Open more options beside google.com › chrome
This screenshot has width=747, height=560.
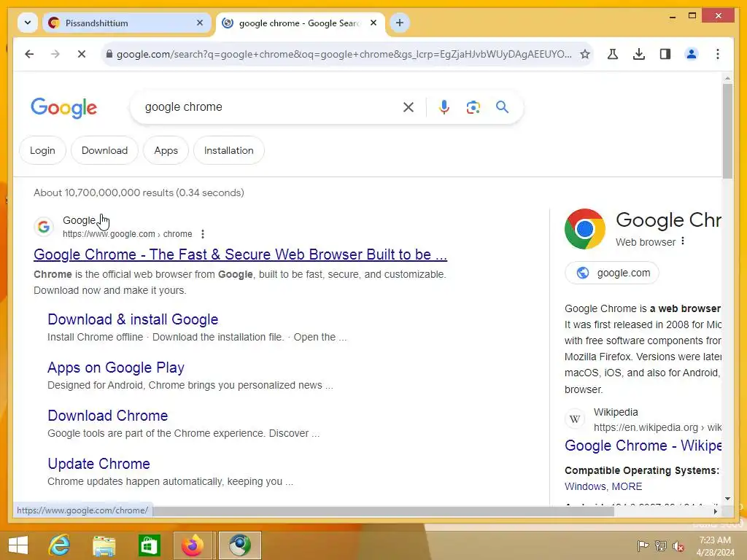(203, 234)
